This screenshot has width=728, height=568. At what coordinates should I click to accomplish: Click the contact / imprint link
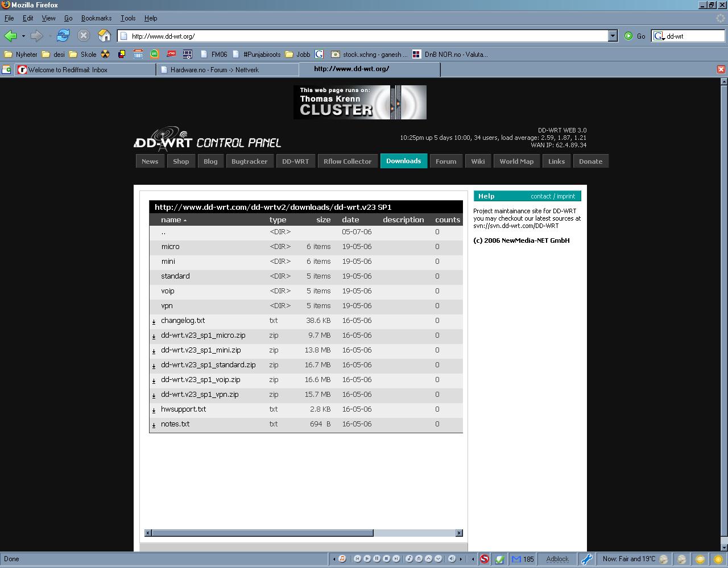tap(553, 196)
